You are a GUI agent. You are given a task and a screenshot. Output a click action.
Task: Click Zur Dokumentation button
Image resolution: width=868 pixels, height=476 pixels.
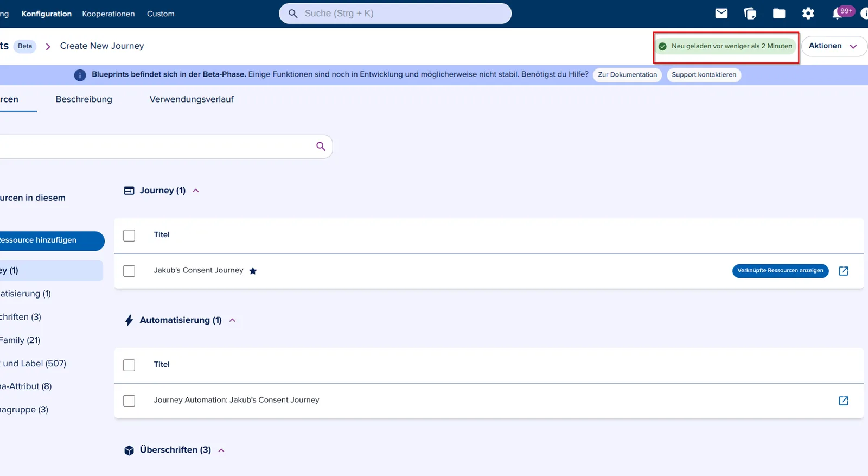click(x=628, y=75)
